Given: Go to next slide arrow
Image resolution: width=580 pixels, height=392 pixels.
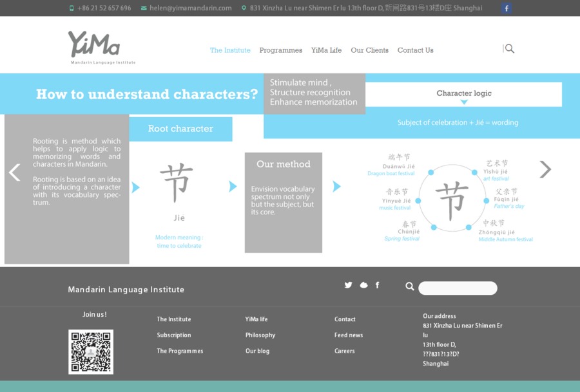Looking at the screenshot, I should (x=545, y=169).
